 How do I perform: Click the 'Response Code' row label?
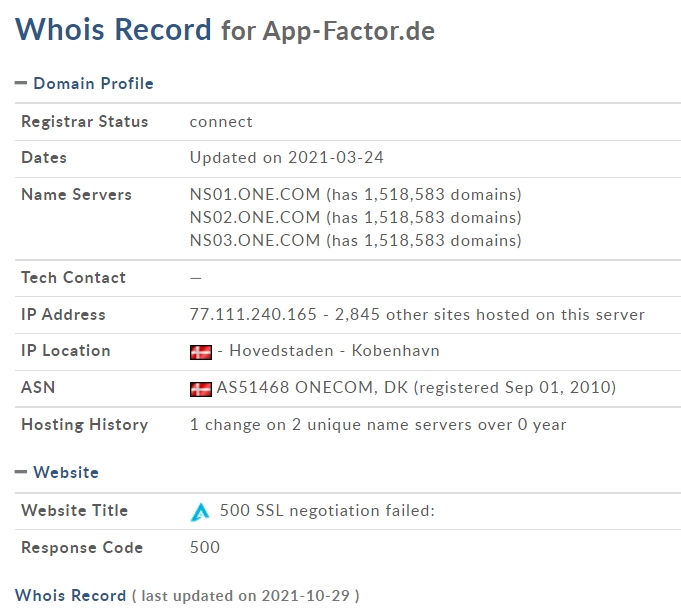[x=82, y=547]
